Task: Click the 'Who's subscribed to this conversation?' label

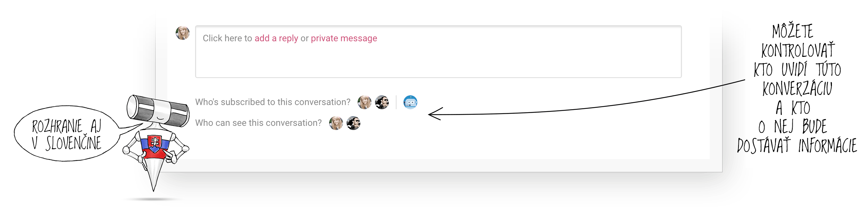Action: pyautogui.click(x=273, y=102)
